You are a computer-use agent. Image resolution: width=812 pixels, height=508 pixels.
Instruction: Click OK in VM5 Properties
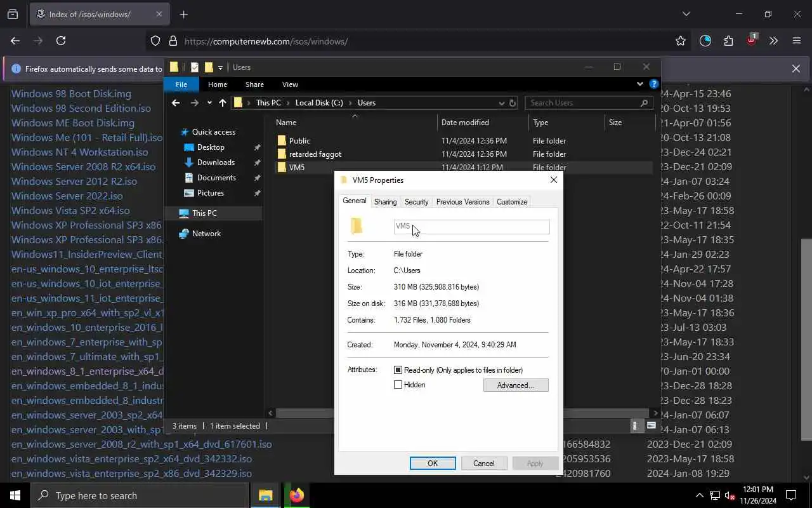pos(433,464)
